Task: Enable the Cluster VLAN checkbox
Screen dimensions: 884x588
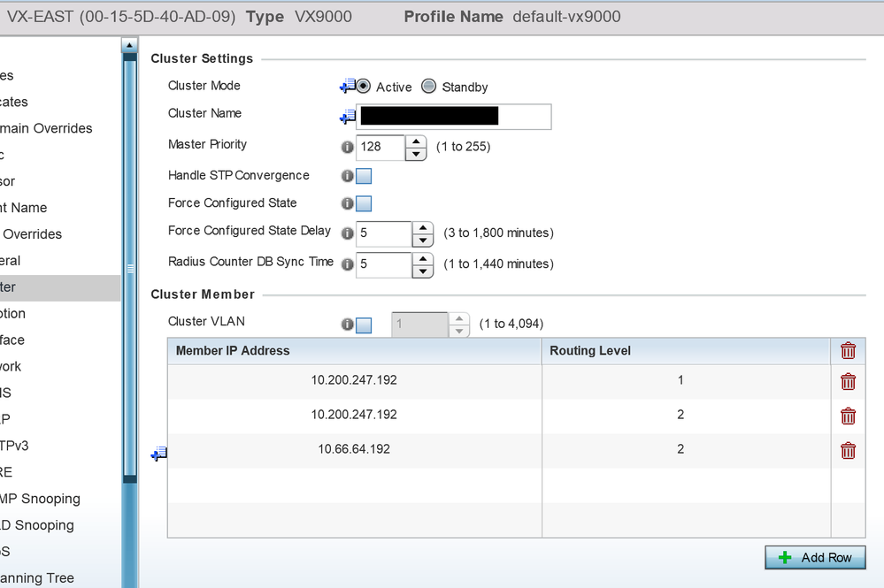Action: (364, 325)
